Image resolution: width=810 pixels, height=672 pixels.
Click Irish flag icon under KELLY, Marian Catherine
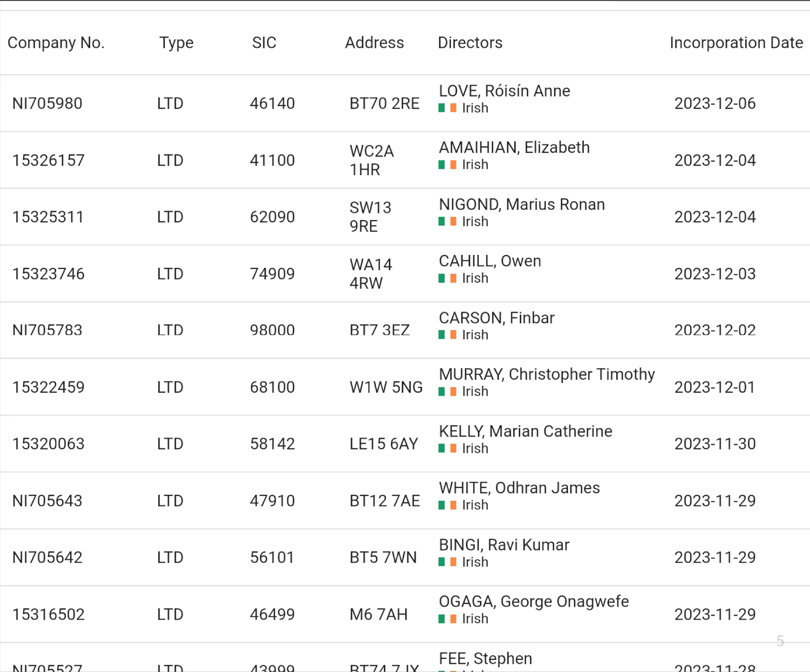click(x=447, y=448)
